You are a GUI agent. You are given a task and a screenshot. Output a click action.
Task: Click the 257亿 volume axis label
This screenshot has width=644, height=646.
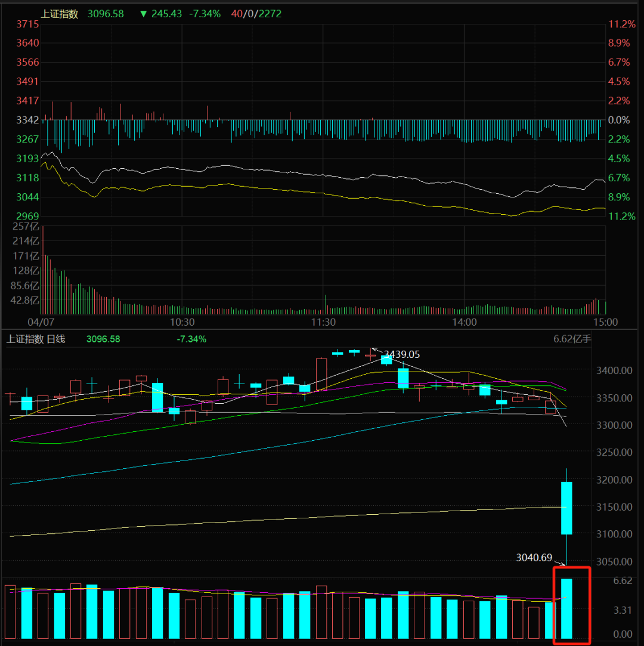pyautogui.click(x=26, y=226)
